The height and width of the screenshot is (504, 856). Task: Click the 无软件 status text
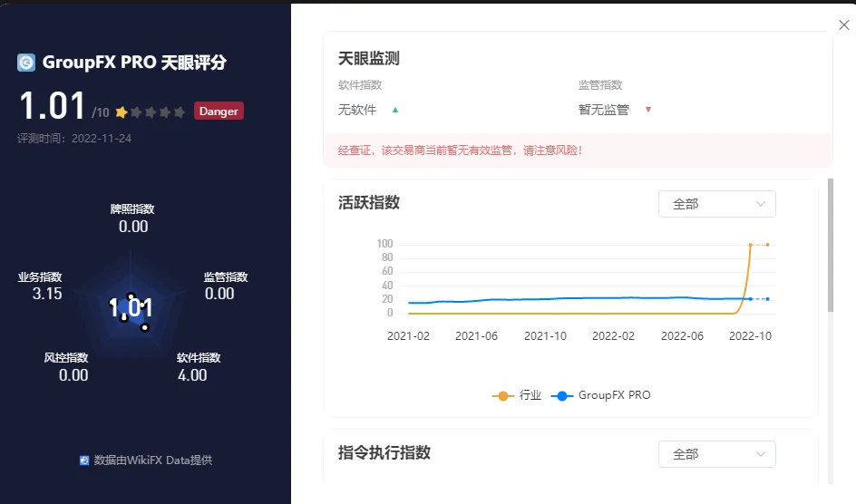click(x=357, y=110)
